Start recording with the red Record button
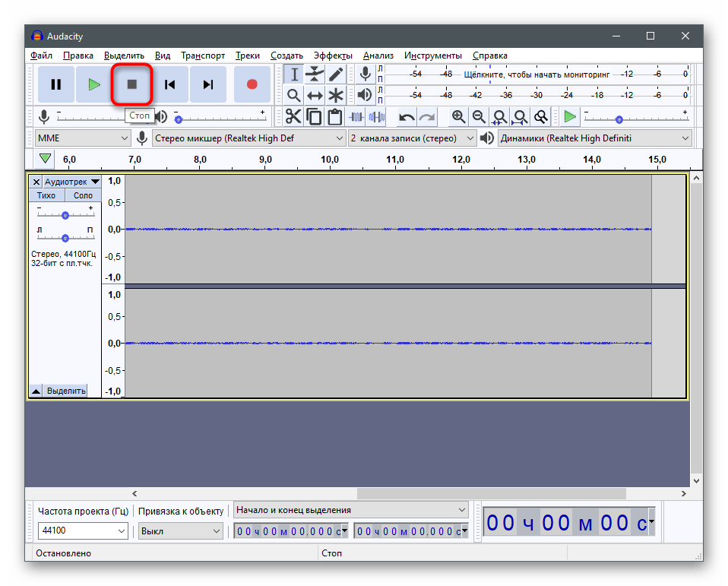This screenshot has height=586, width=728. coord(252,84)
